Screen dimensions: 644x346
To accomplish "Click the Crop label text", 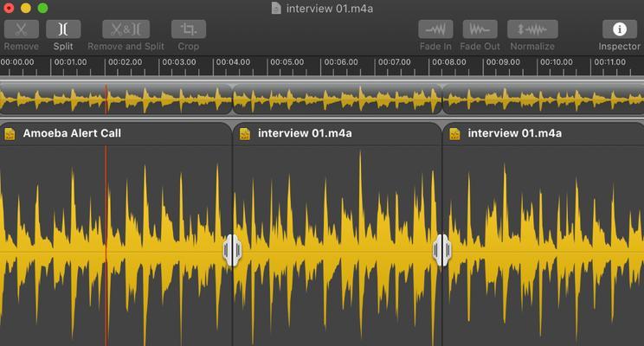I will 189,47.
